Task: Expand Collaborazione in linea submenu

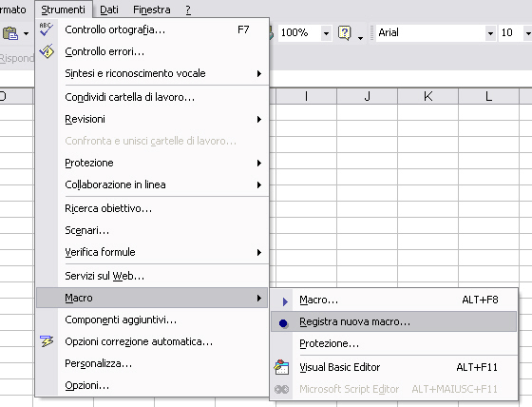Action: click(x=259, y=184)
